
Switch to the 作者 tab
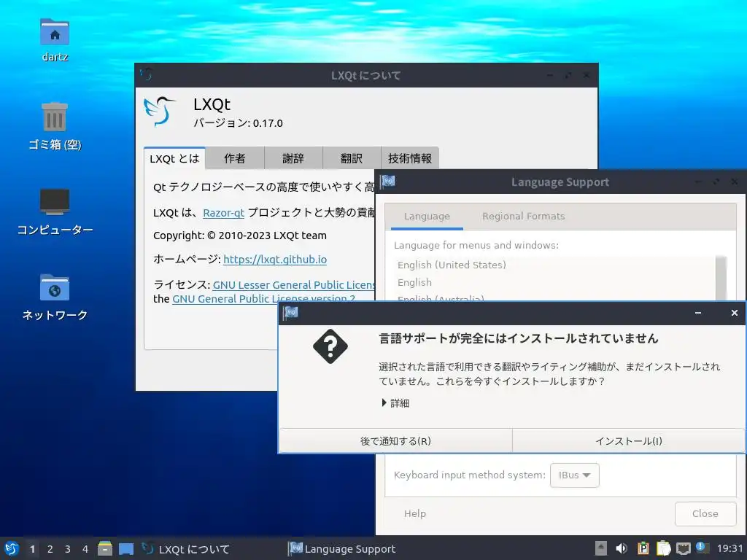tap(235, 158)
